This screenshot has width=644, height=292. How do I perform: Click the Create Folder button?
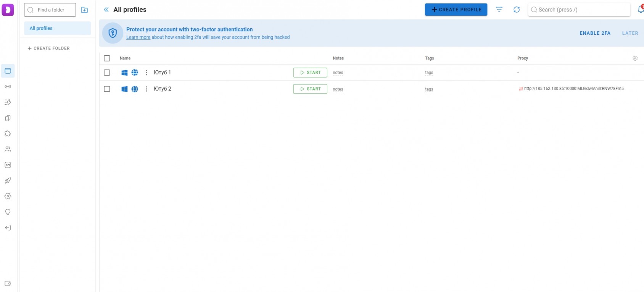tap(48, 48)
